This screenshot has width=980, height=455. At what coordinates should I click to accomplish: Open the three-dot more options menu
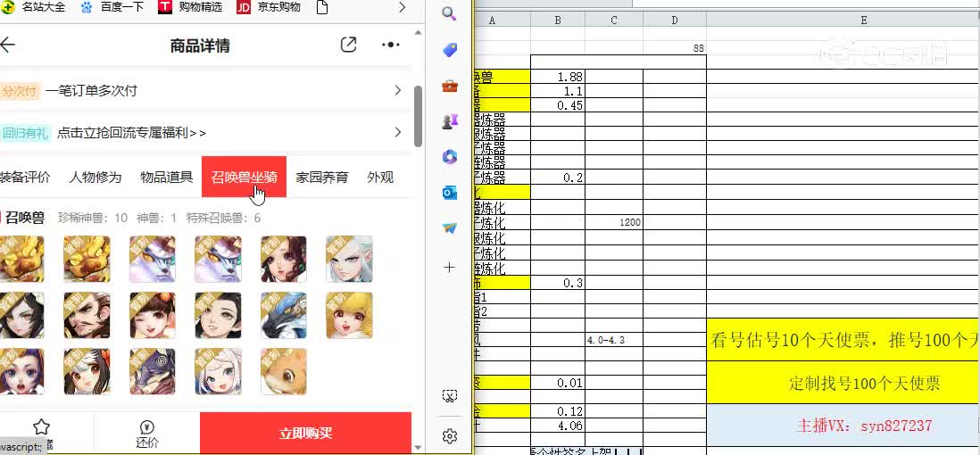click(391, 45)
